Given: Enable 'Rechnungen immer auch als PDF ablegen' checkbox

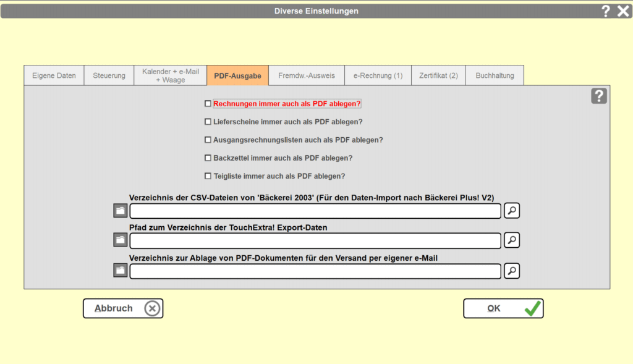Looking at the screenshot, I should point(208,104).
